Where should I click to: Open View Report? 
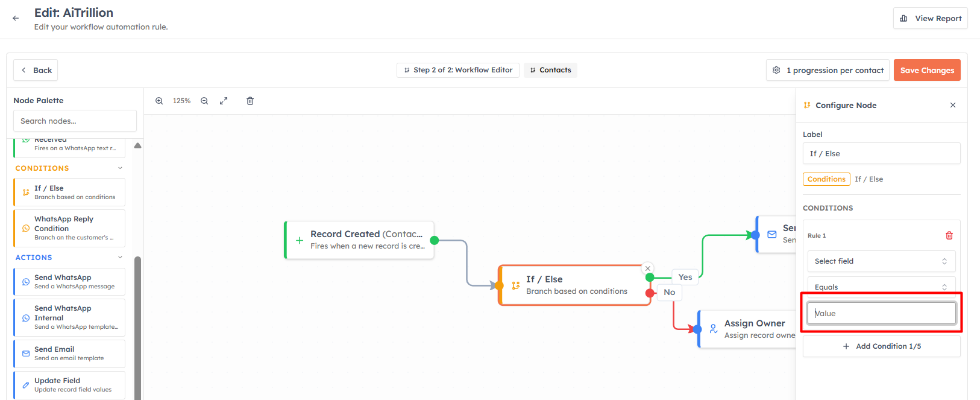point(930,18)
